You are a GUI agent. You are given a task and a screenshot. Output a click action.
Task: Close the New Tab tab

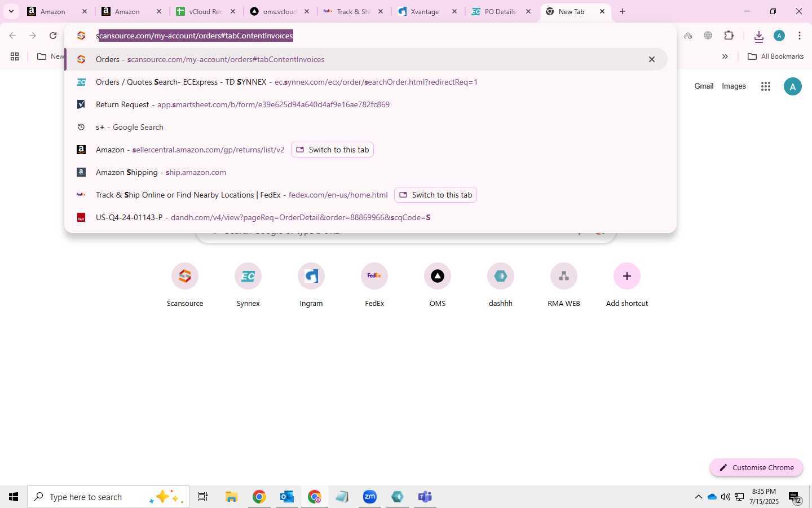point(602,11)
